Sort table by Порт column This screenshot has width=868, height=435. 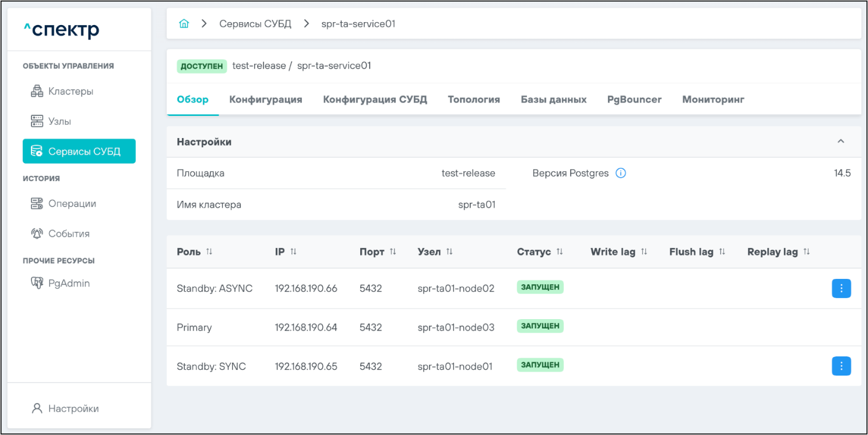[x=392, y=252]
